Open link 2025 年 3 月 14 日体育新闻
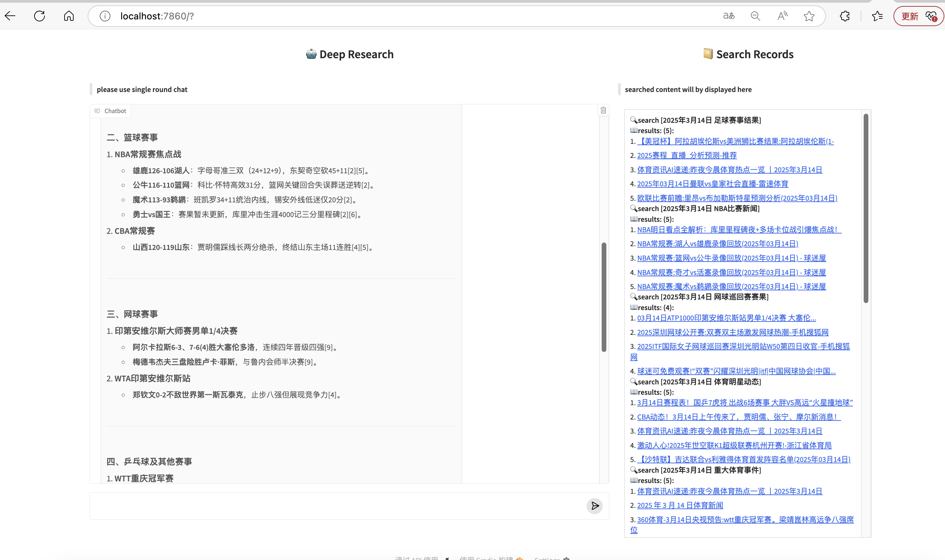This screenshot has height=560, width=945. (x=680, y=505)
